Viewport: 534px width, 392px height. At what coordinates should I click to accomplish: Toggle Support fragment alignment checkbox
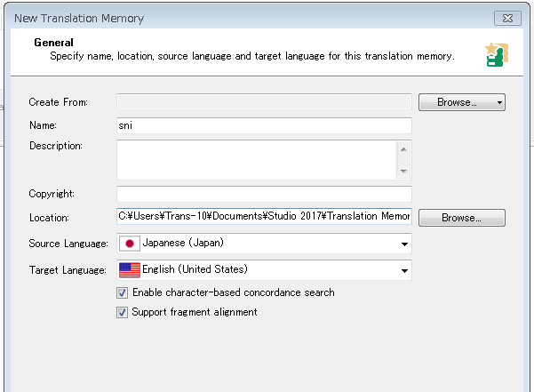pyautogui.click(x=122, y=312)
